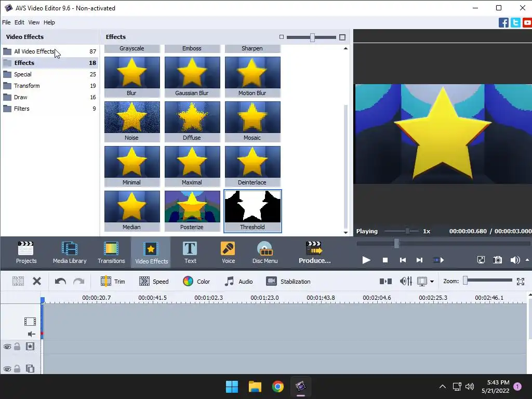This screenshot has width=532, height=399.
Task: Open the Disc Menu section
Action: pyautogui.click(x=265, y=252)
